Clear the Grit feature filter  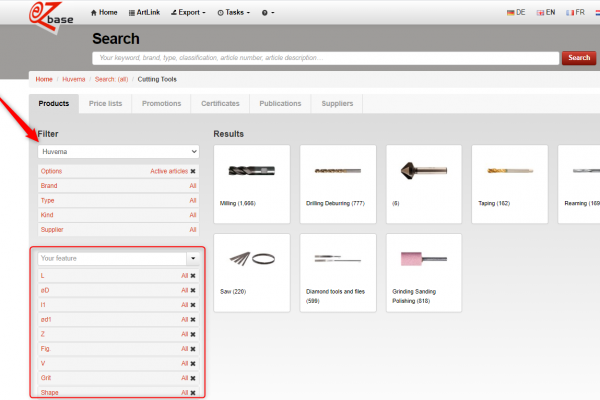pyautogui.click(x=193, y=378)
